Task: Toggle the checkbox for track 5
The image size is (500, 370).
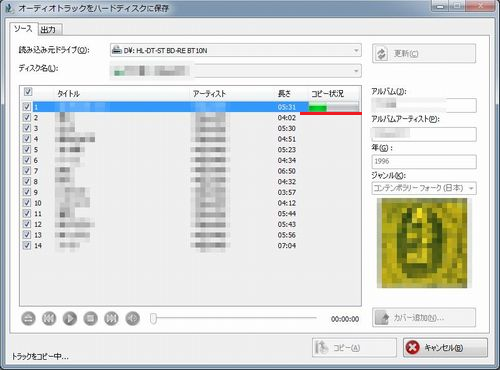Action: pos(27,150)
